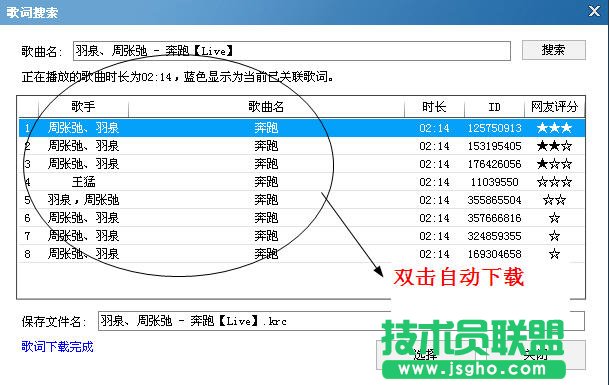The height and width of the screenshot is (385, 609).
Task: Click the 关闭 button
Action: tap(536, 355)
